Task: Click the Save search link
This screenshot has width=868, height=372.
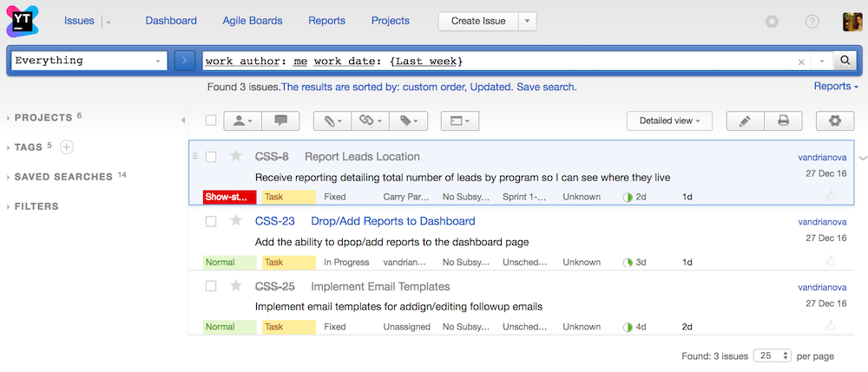Action: [x=545, y=87]
